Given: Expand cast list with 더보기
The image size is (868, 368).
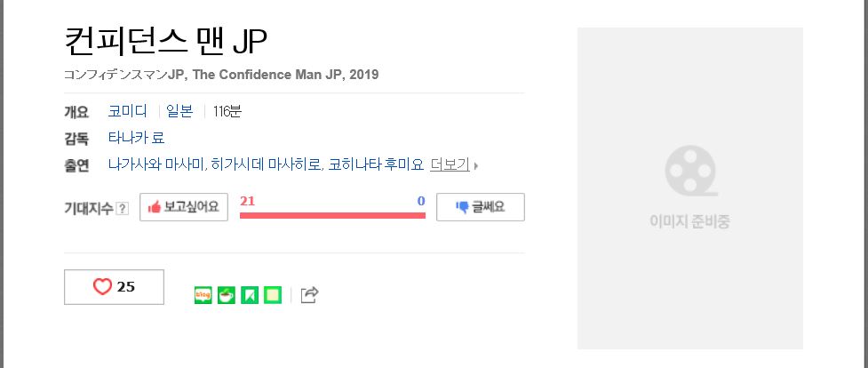Looking at the screenshot, I should click(450, 164).
